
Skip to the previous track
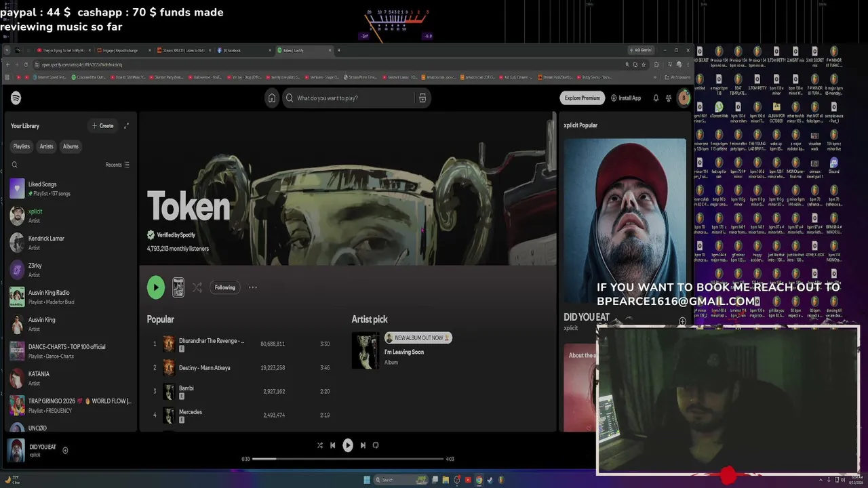(333, 445)
